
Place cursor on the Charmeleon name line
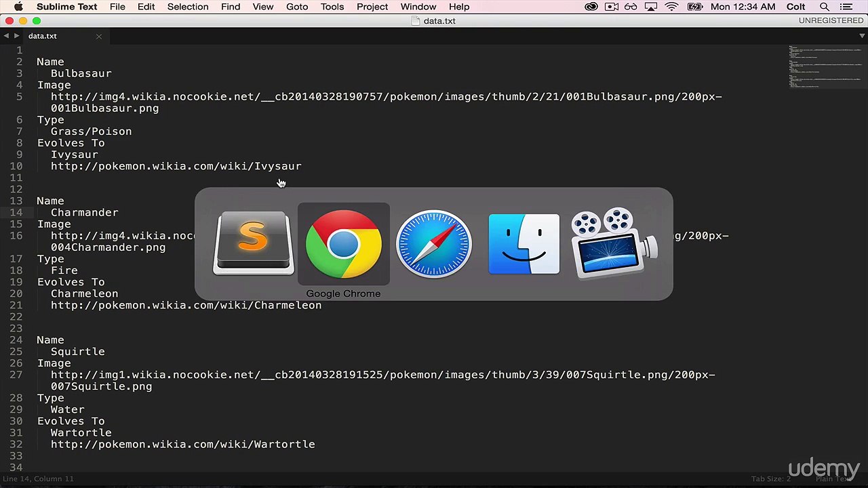pyautogui.click(x=85, y=293)
